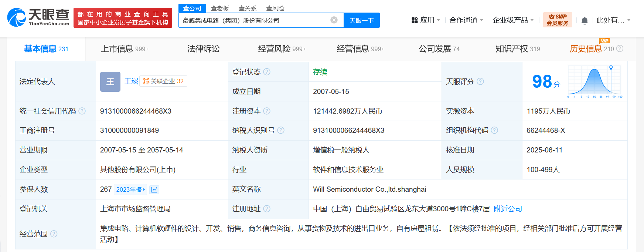Click the notification bell icon
Viewport: 644px width, 252px height.
point(585,20)
